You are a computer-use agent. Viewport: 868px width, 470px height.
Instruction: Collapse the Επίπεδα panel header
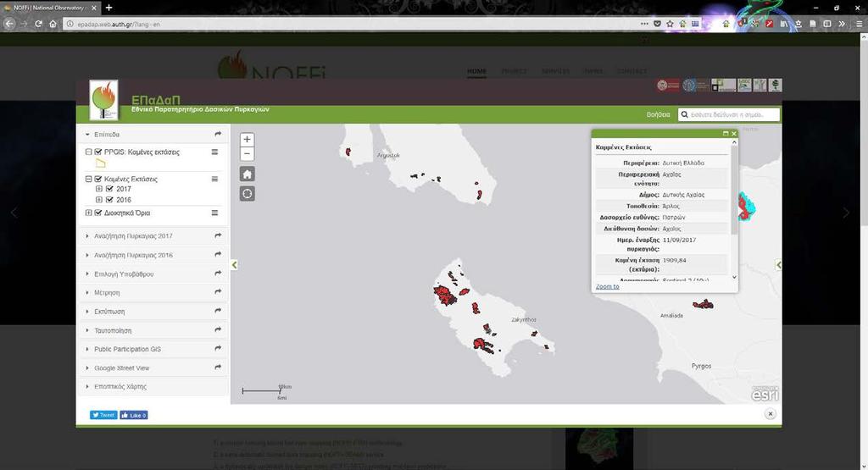(153, 135)
